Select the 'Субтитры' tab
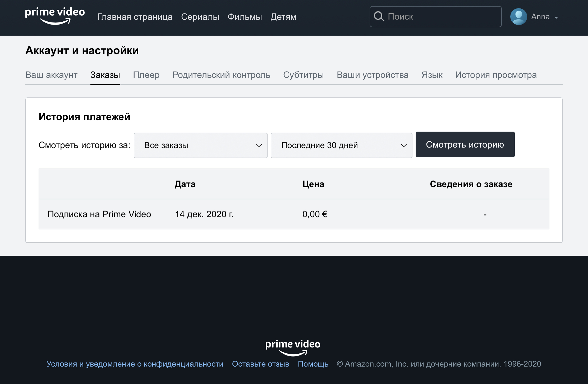The width and height of the screenshot is (588, 384). [x=303, y=75]
